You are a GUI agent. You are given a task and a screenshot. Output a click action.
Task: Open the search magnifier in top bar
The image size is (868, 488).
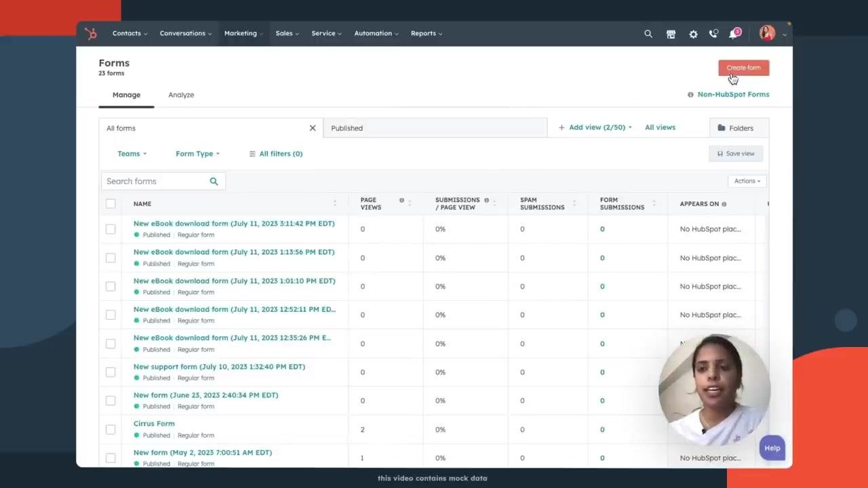(648, 33)
